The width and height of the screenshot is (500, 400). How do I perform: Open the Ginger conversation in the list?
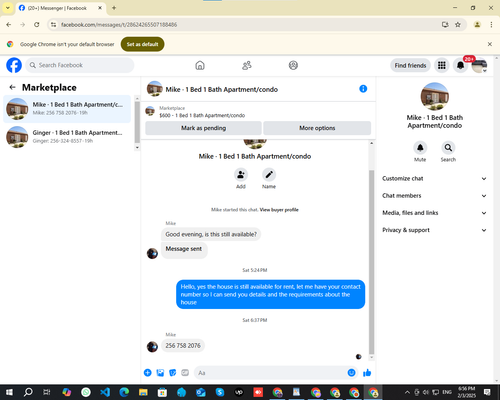coord(67,137)
